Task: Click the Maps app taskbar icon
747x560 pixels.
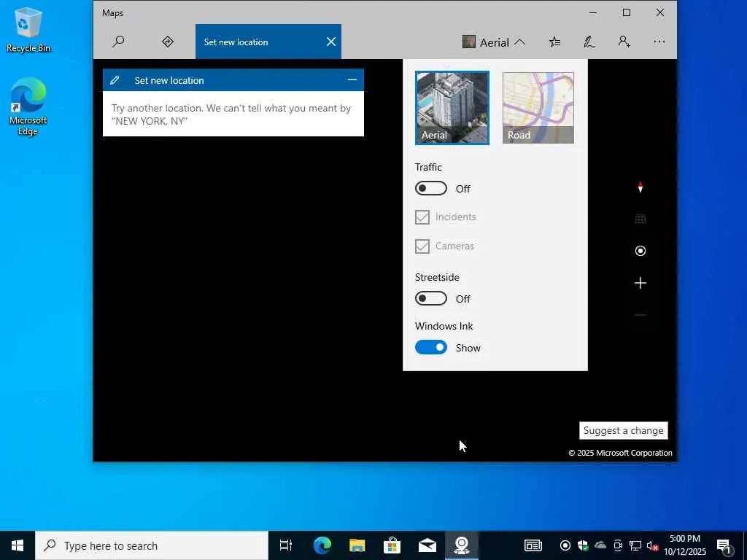Action: click(x=462, y=545)
